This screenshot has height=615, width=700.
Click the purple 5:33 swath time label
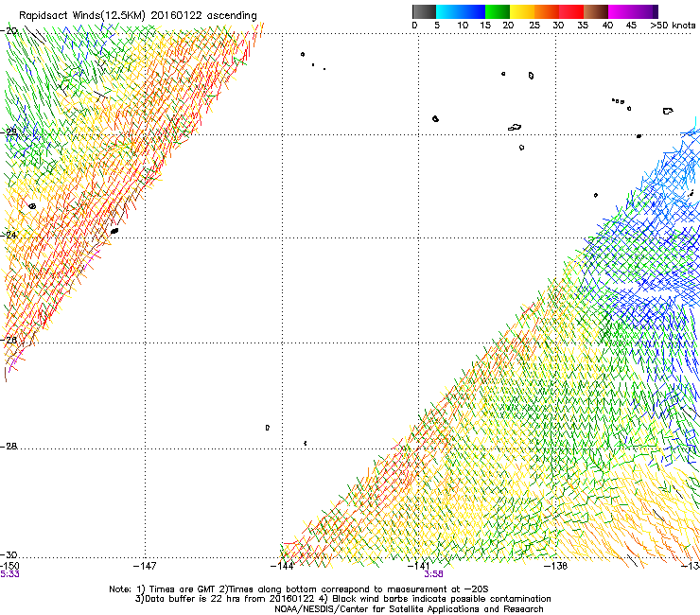(9, 574)
